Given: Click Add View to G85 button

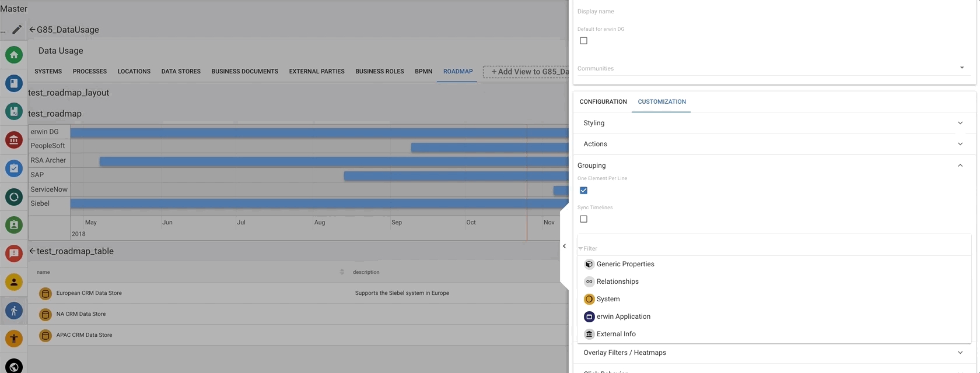Looking at the screenshot, I should pos(527,72).
